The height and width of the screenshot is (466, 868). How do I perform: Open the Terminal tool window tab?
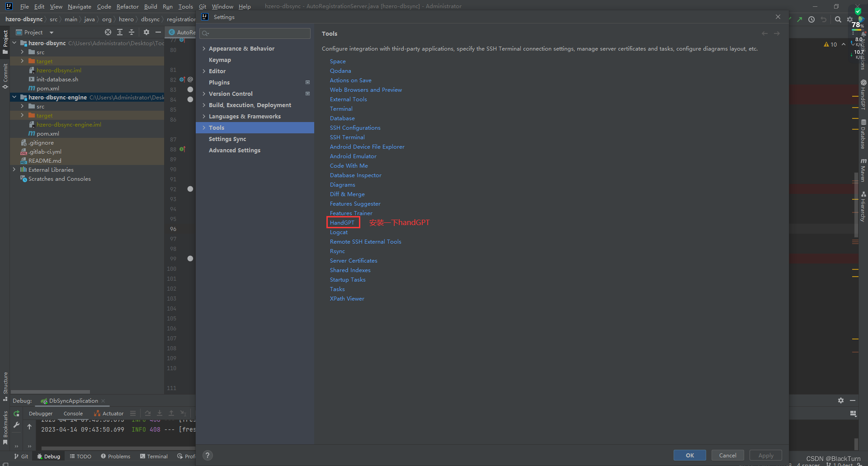154,457
